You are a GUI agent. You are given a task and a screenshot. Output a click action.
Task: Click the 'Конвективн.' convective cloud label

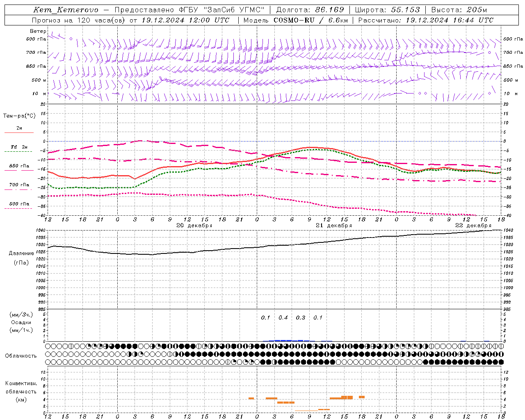pyautogui.click(x=21, y=383)
